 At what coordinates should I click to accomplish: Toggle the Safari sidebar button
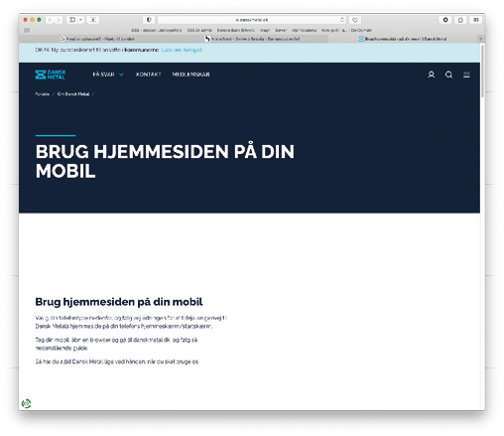click(x=72, y=20)
